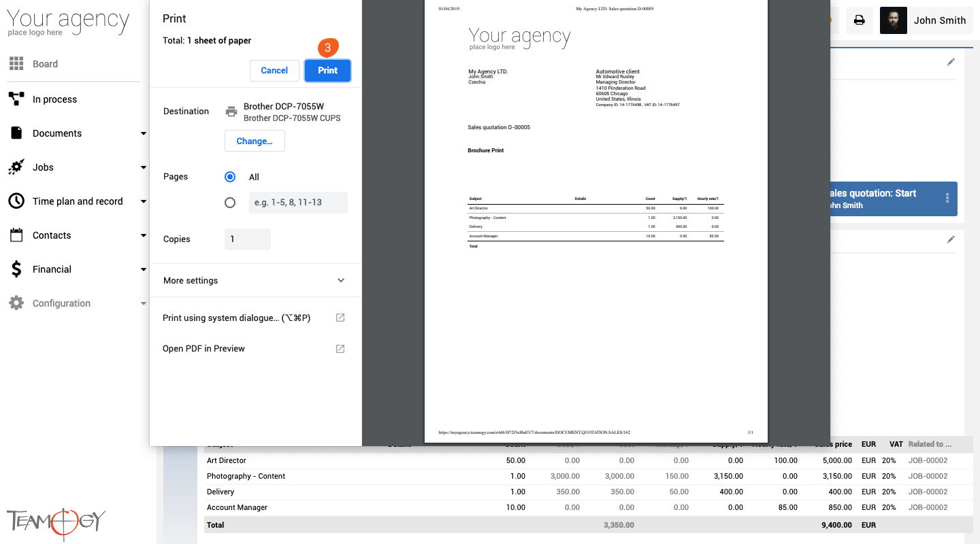Click the Jobs icon in sidebar
The image size is (980, 544).
[16, 167]
